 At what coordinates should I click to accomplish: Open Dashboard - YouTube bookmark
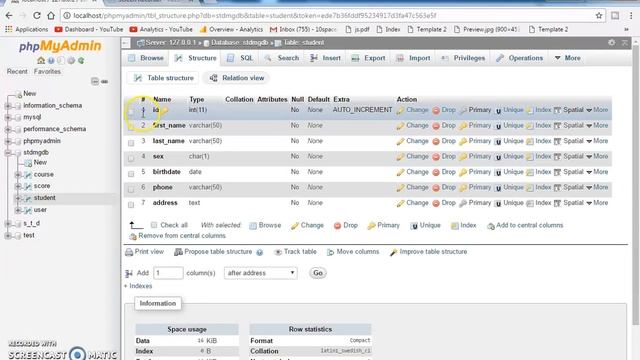pyautogui.click(x=89, y=29)
